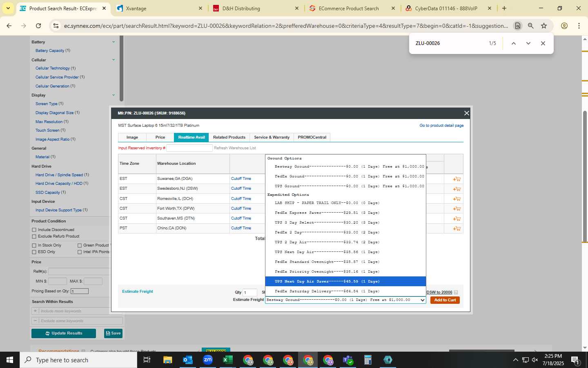Image resolution: width=588 pixels, height=368 pixels.
Task: Go back to the previous page
Action: (9, 26)
